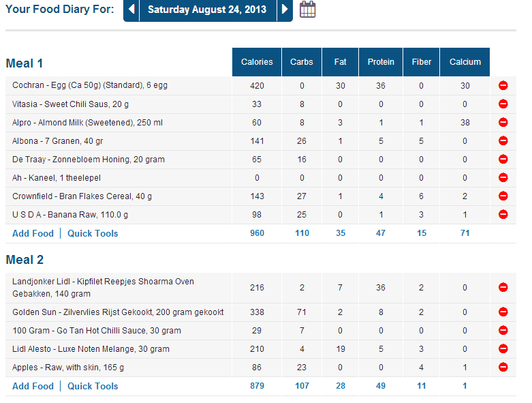Viewport: 532px width, 403px height.
Task: Delete the Vitasia Sweet Chili Saus entry
Action: coord(503,104)
